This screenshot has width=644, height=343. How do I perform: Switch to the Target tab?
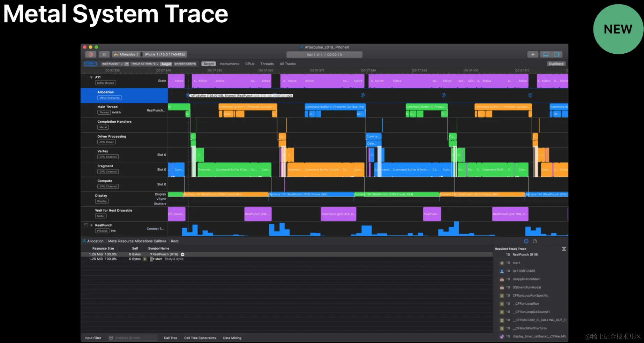pyautogui.click(x=209, y=64)
